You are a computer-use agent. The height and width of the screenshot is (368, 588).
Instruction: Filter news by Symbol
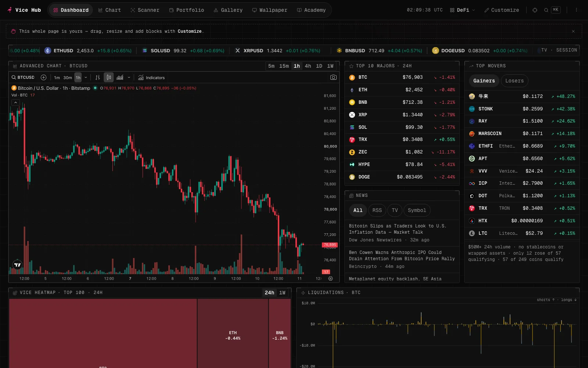click(x=417, y=210)
